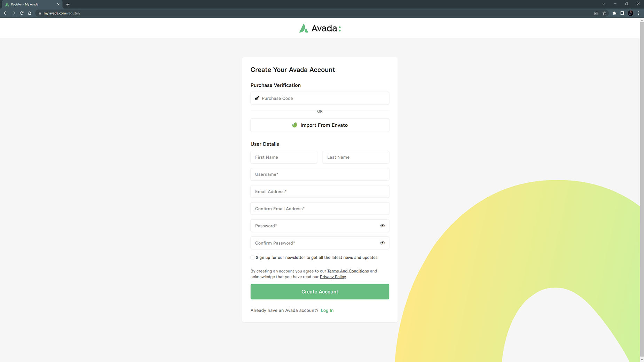Click the Import From Envato button

(x=320, y=125)
